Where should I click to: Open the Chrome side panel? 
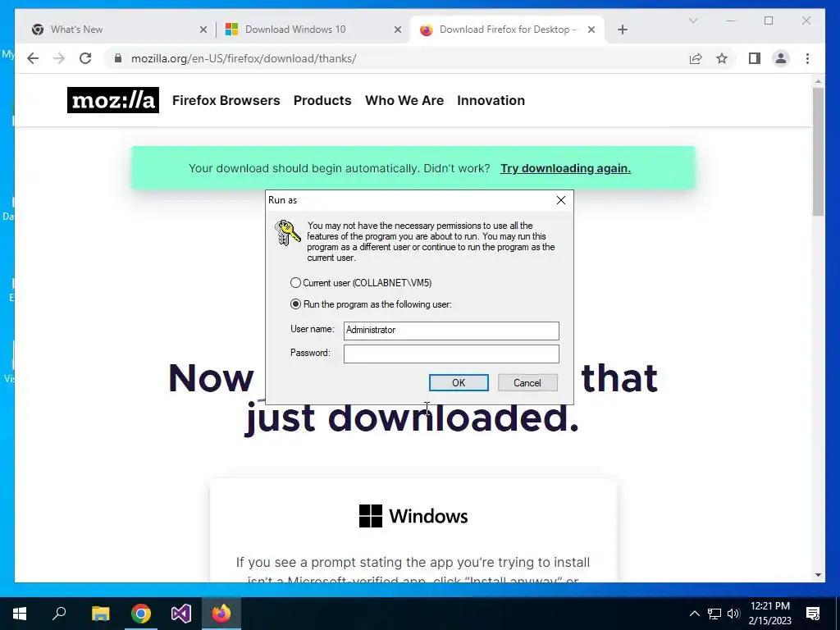tap(755, 58)
